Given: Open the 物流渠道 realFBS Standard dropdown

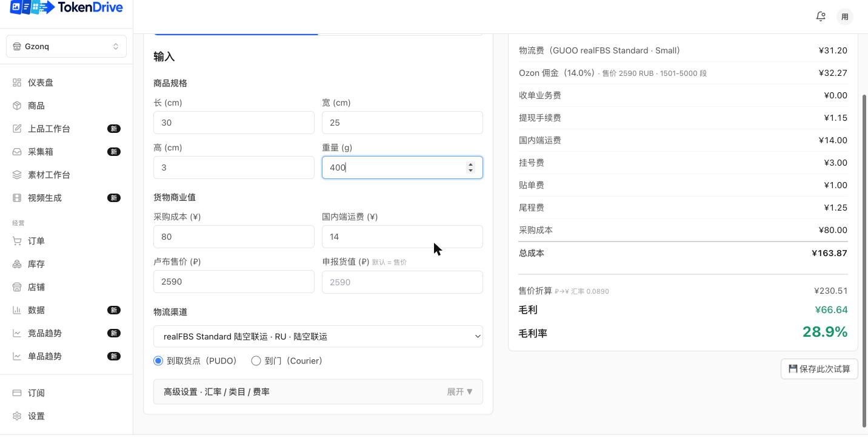Looking at the screenshot, I should 318,336.
